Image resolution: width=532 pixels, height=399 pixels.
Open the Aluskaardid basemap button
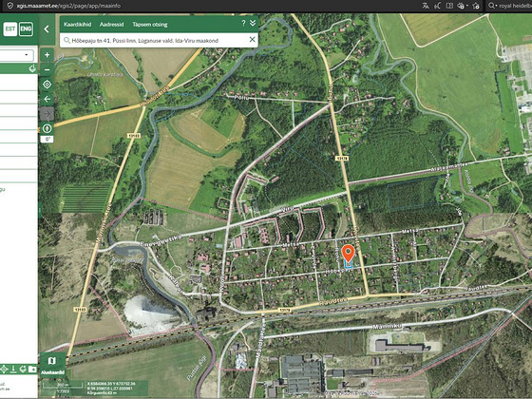pyautogui.click(x=52, y=365)
